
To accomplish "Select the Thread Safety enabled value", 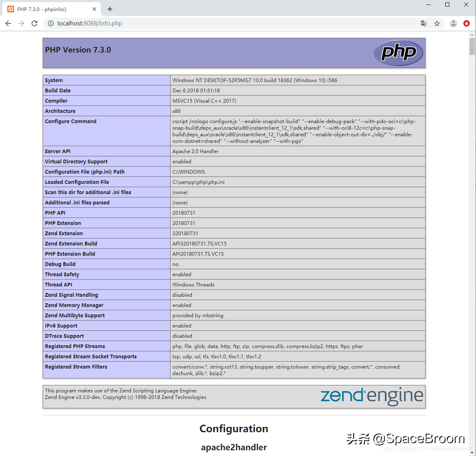I will [x=182, y=274].
